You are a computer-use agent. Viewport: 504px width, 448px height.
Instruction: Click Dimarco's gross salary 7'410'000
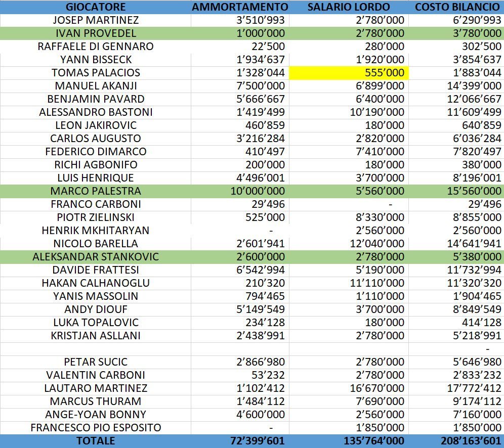[349, 152]
